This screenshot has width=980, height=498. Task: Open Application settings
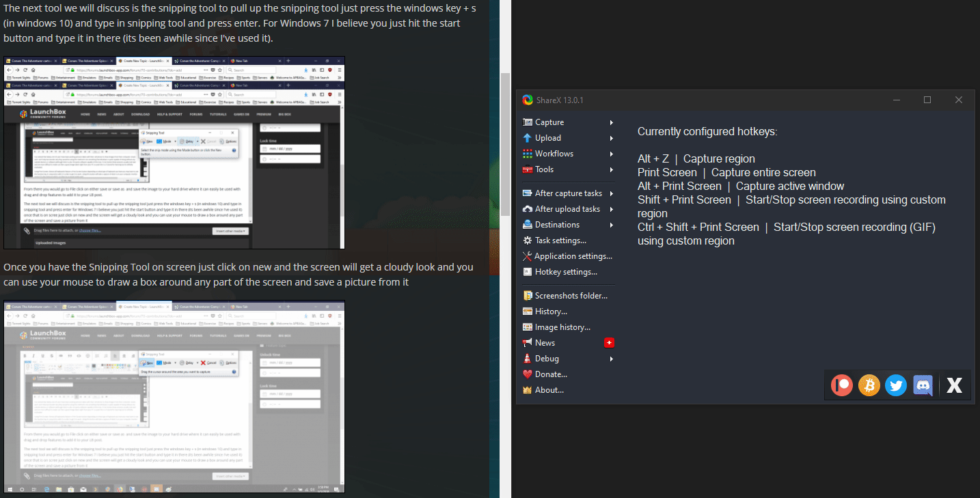coord(573,256)
